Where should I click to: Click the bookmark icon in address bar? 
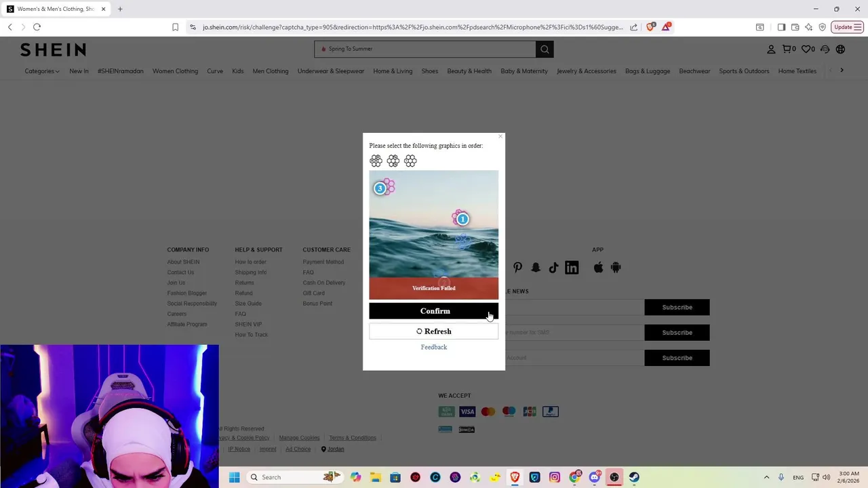pyautogui.click(x=175, y=27)
